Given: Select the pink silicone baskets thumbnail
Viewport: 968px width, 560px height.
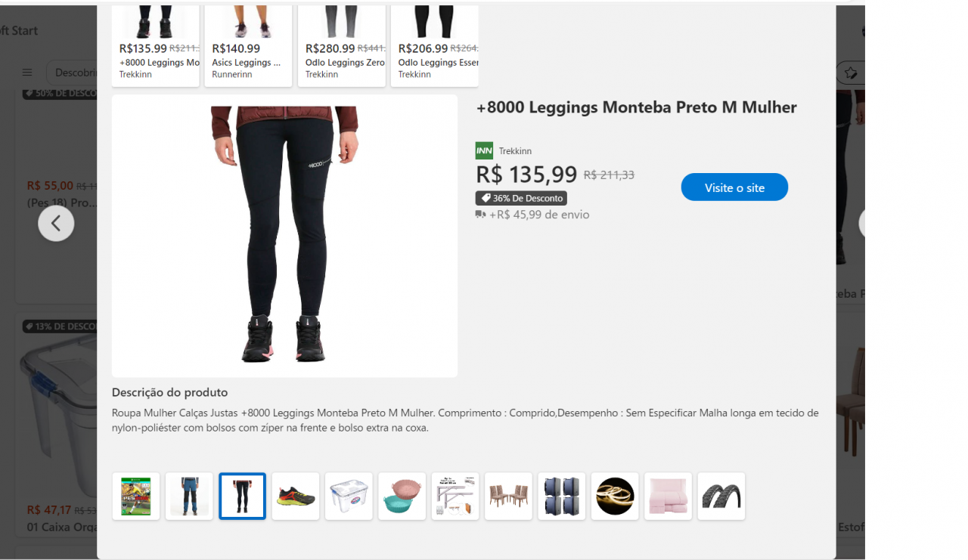Looking at the screenshot, I should [x=402, y=497].
